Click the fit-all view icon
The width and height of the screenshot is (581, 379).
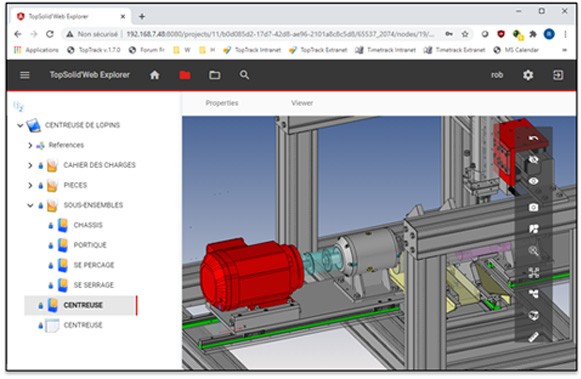pyautogui.click(x=534, y=273)
